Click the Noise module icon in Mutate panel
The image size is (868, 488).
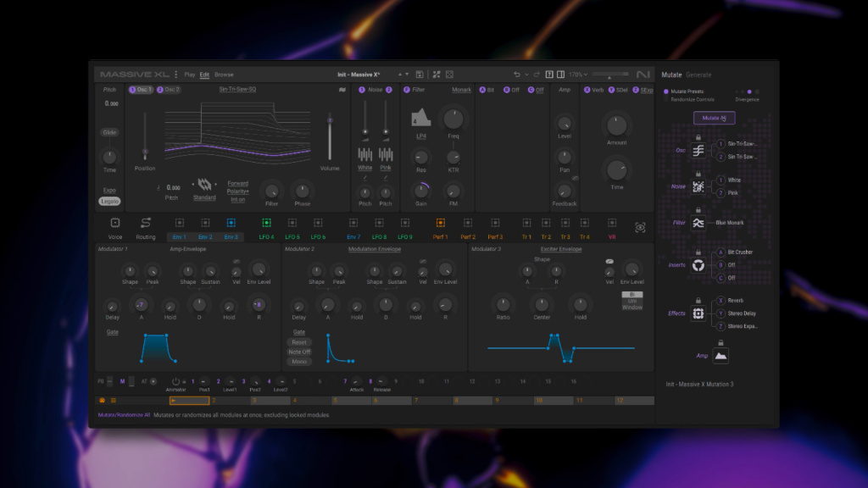tap(698, 186)
